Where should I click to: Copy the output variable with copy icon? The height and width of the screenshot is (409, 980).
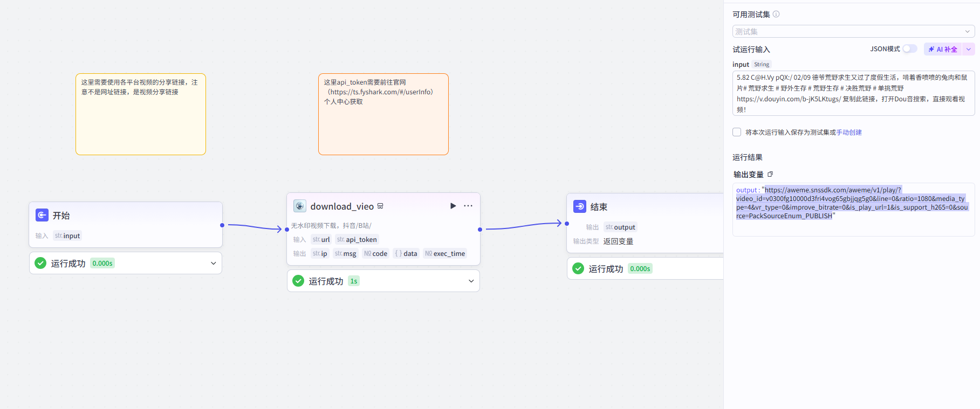tap(770, 174)
